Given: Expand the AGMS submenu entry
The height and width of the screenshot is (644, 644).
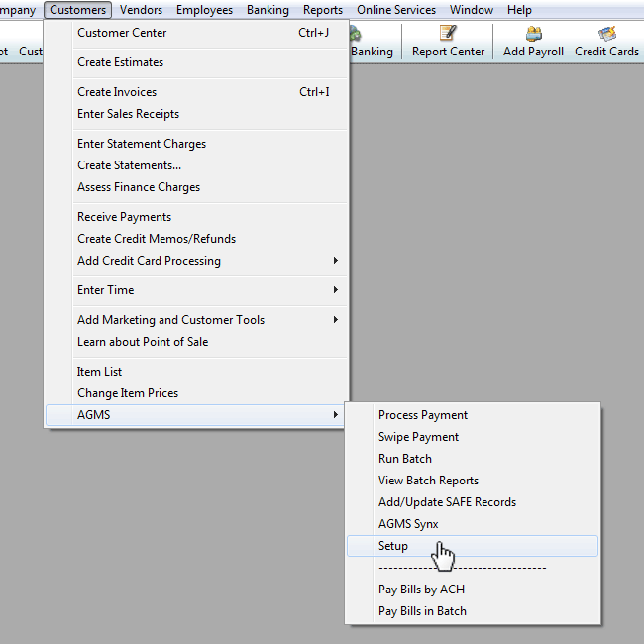Looking at the screenshot, I should pyautogui.click(x=195, y=415).
